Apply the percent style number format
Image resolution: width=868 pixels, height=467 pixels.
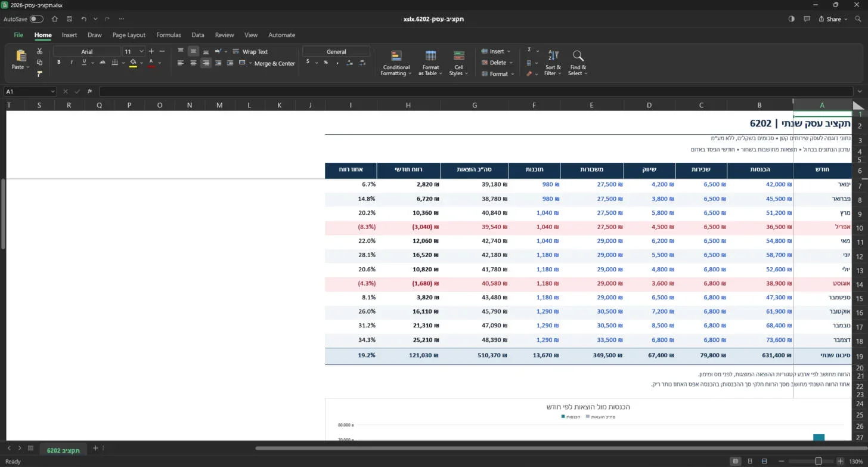(x=325, y=63)
